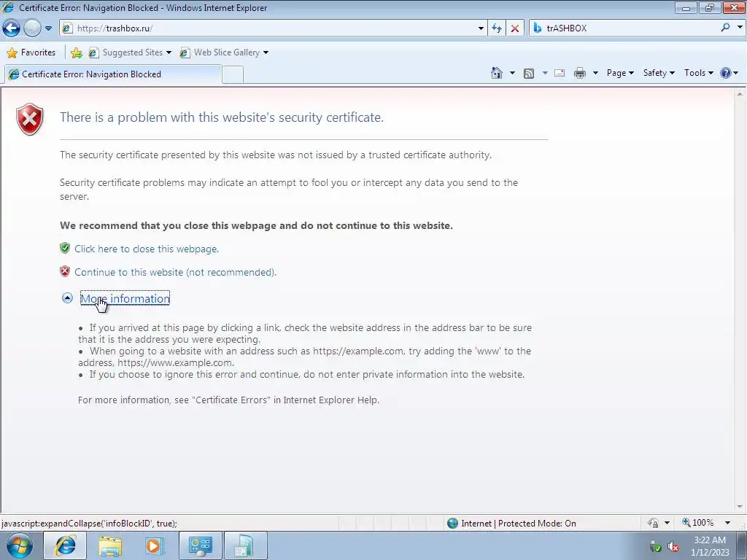This screenshot has height=560, width=747.
Task: Open Windows Media Player taskbar icon
Action: 155,546
